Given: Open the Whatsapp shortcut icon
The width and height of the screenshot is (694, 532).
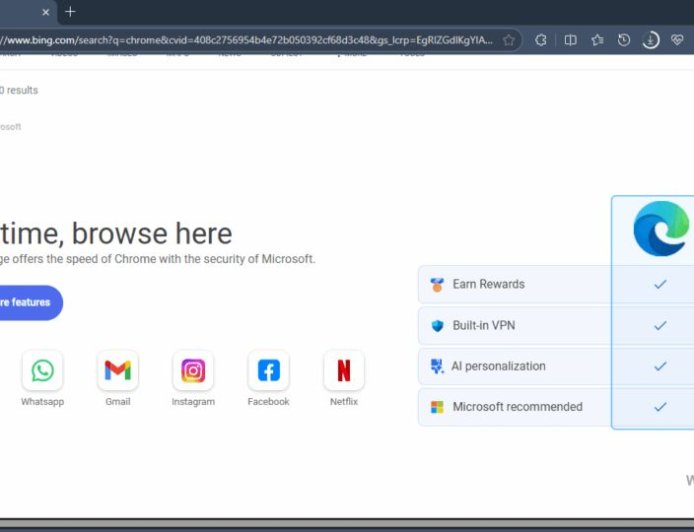Looking at the screenshot, I should (42, 370).
